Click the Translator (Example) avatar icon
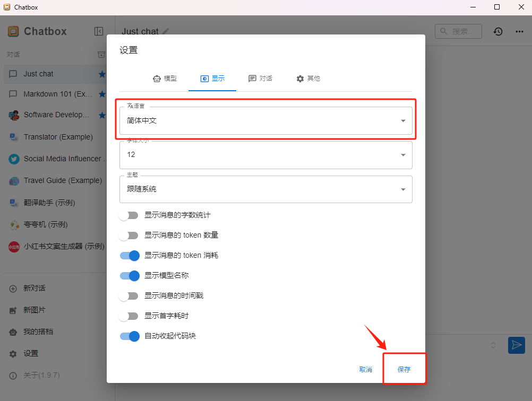Viewport: 532px width, 401px height. point(14,137)
